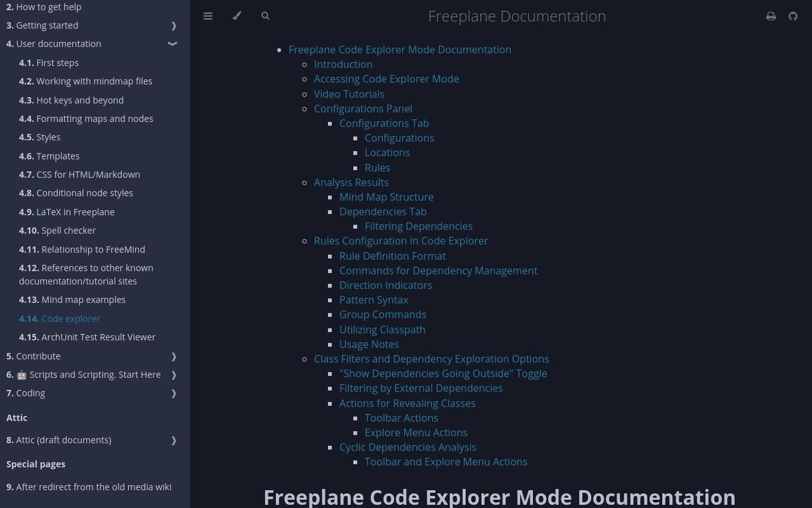Jump to Actions for Revealing Classes
This screenshot has width=812, height=508.
(x=407, y=403)
